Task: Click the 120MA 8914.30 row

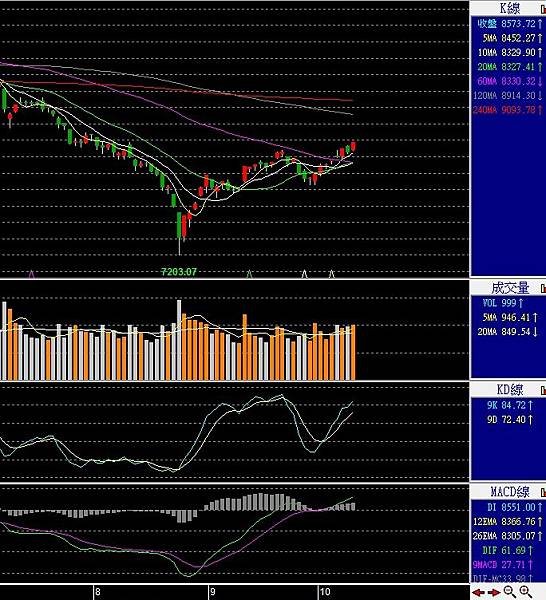Action: (508, 96)
